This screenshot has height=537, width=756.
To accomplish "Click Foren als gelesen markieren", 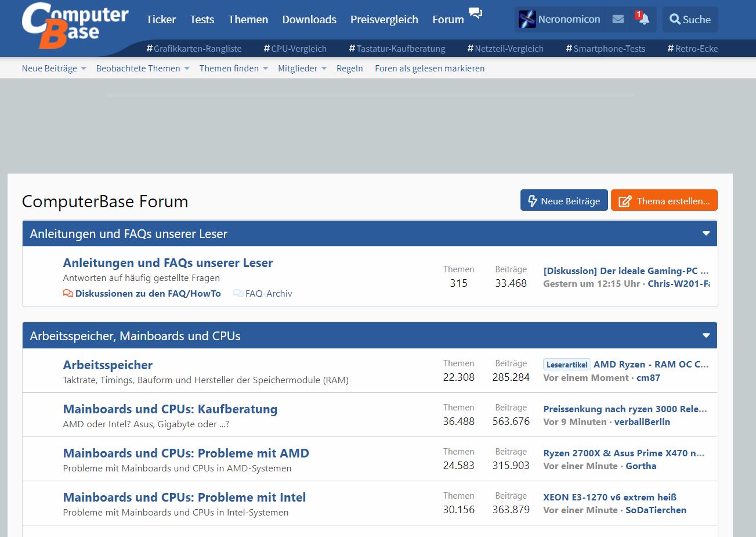I will (429, 69).
